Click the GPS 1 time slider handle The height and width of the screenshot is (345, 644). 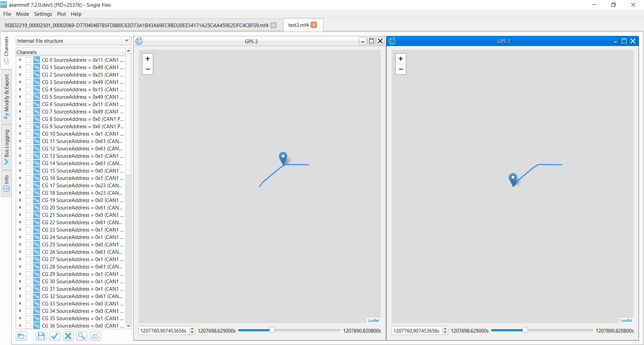click(x=525, y=330)
